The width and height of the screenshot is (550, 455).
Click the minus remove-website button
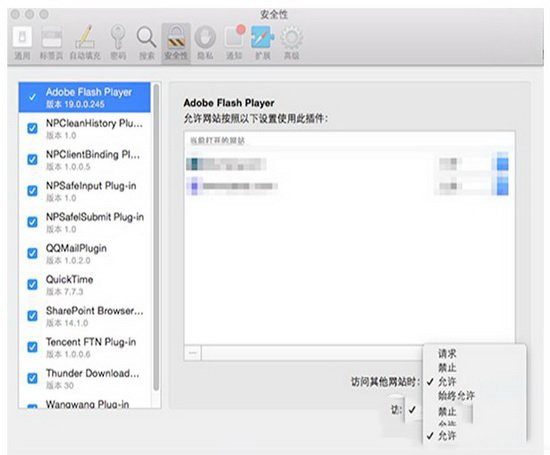[x=193, y=353]
